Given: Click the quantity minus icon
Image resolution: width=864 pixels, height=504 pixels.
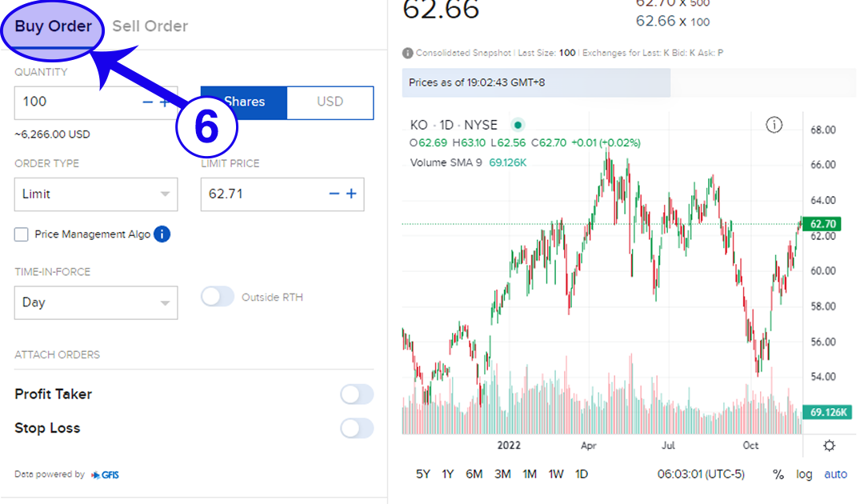Looking at the screenshot, I should click(147, 102).
